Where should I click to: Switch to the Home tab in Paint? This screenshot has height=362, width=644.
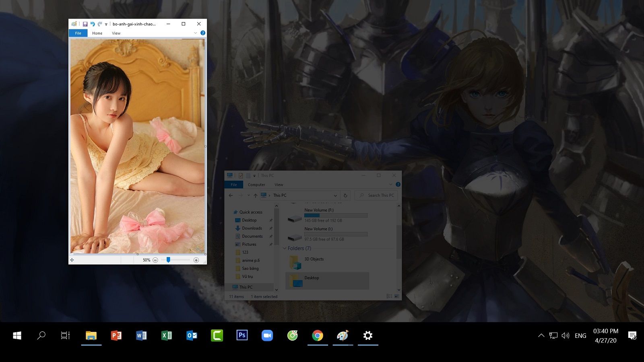point(97,33)
